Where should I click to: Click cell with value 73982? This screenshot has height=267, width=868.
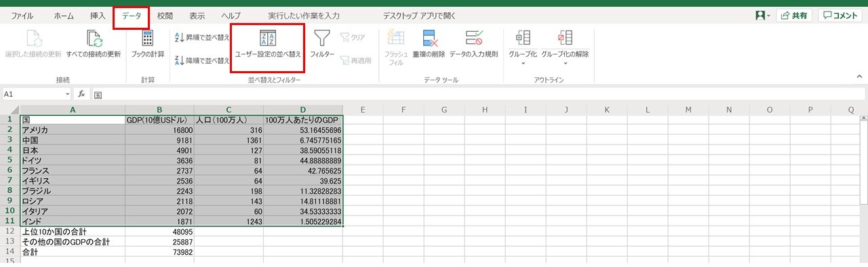[159, 251]
